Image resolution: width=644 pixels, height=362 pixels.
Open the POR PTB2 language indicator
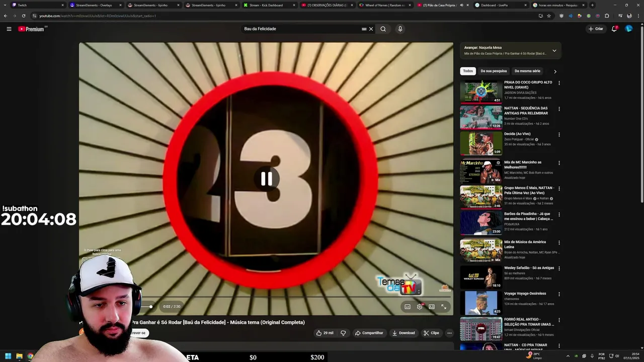[x=602, y=356]
